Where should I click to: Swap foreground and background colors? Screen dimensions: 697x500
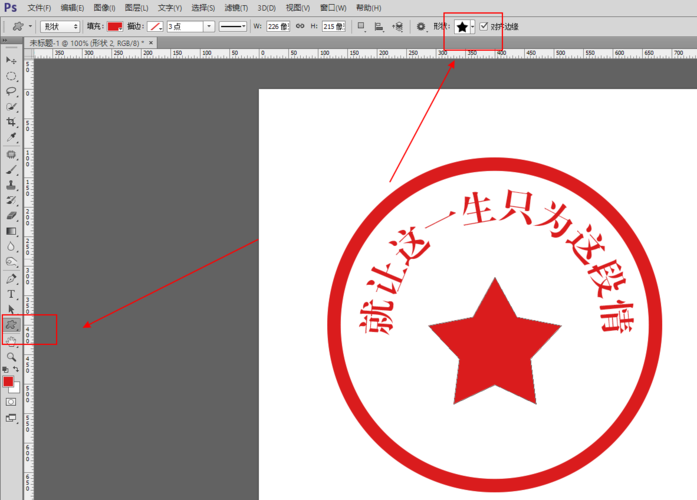click(16, 369)
